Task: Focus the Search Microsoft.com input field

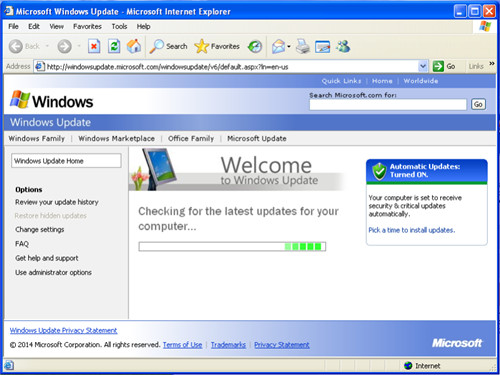Action: coord(388,105)
